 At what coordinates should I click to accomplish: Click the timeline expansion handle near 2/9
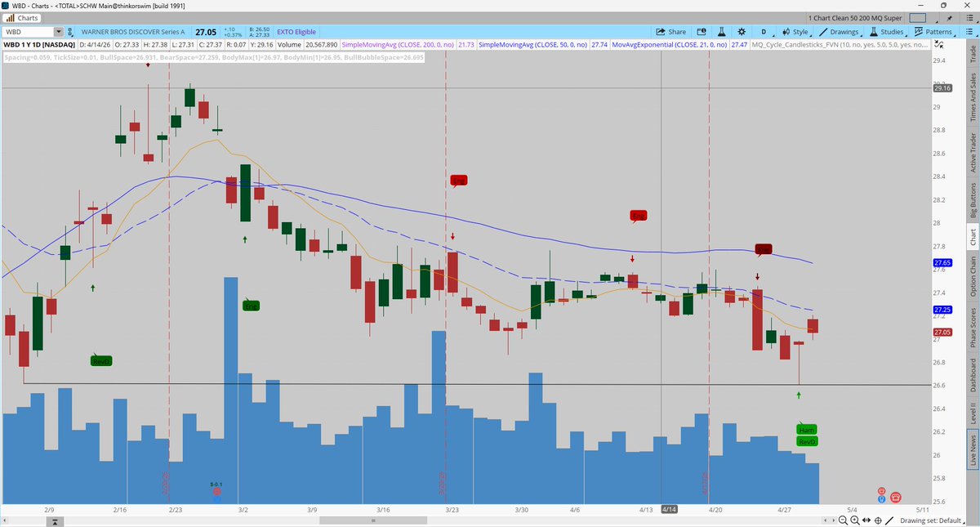pyautogui.click(x=54, y=520)
